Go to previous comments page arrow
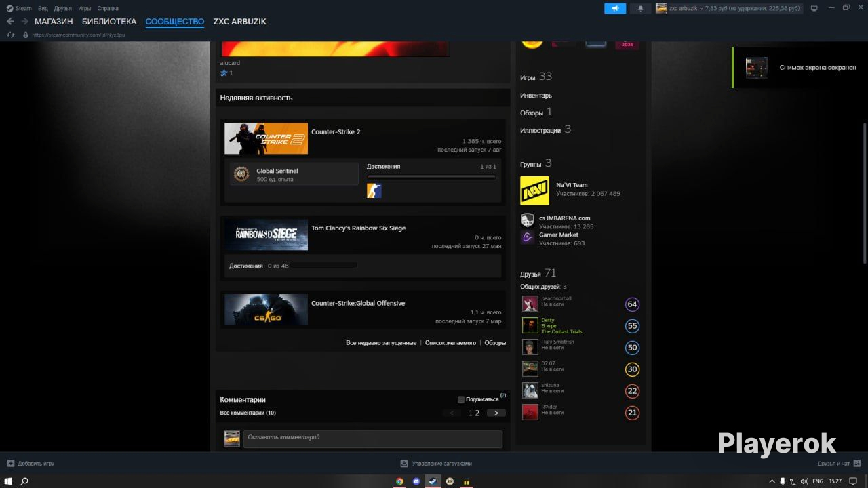The height and width of the screenshot is (488, 868). pyautogui.click(x=452, y=413)
